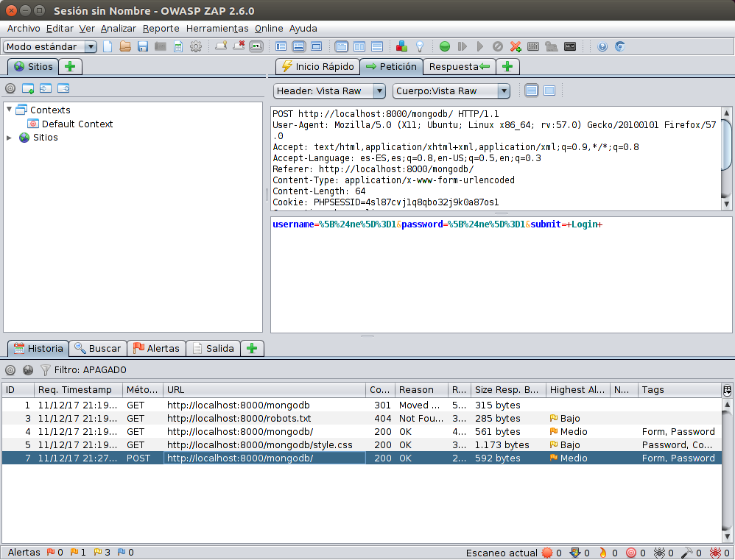The image size is (735, 560).
Task: Toggle the full-window layout icon
Action: (x=317, y=46)
